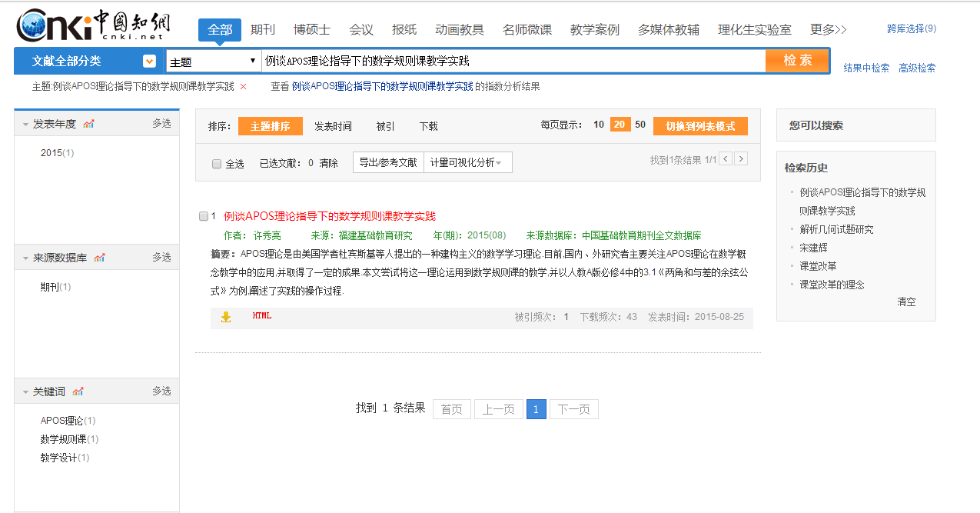Filter by keyword APOS理论(1)

68,421
